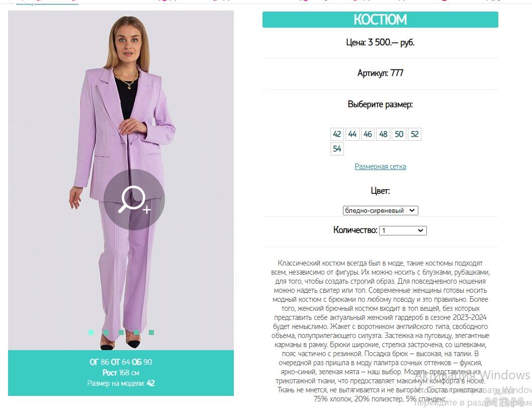Screen dimensions: 532x415
Task: Choose size 46
Action: click(x=368, y=134)
